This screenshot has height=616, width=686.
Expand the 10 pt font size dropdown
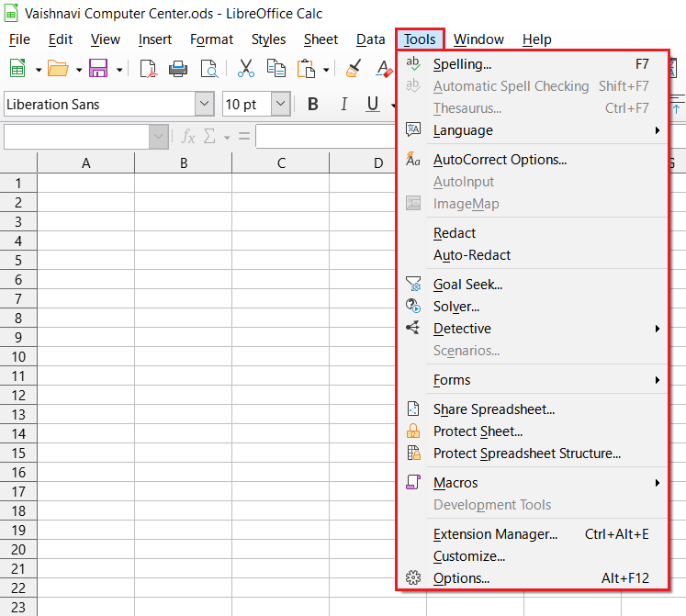tap(280, 104)
